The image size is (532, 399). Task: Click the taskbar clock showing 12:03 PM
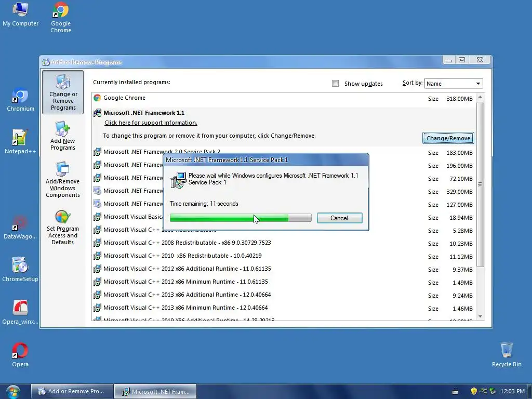[512, 391]
